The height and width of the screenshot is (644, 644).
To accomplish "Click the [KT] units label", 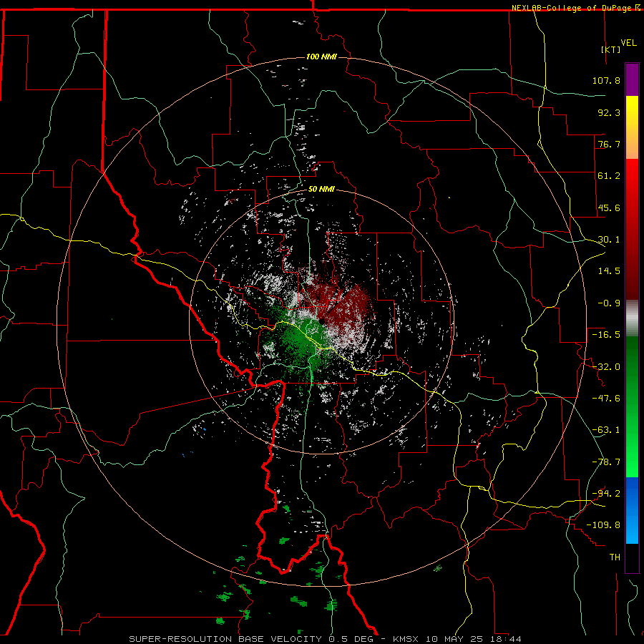I will pyautogui.click(x=611, y=49).
